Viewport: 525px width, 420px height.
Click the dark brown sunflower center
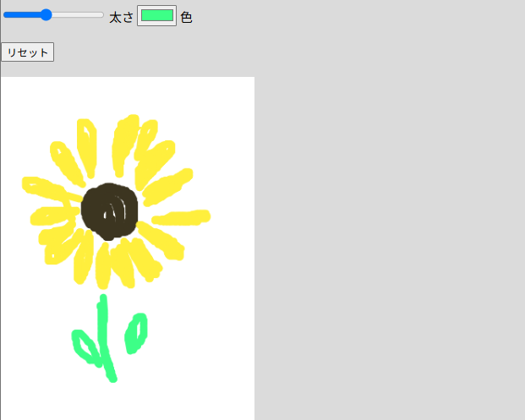[x=110, y=211]
